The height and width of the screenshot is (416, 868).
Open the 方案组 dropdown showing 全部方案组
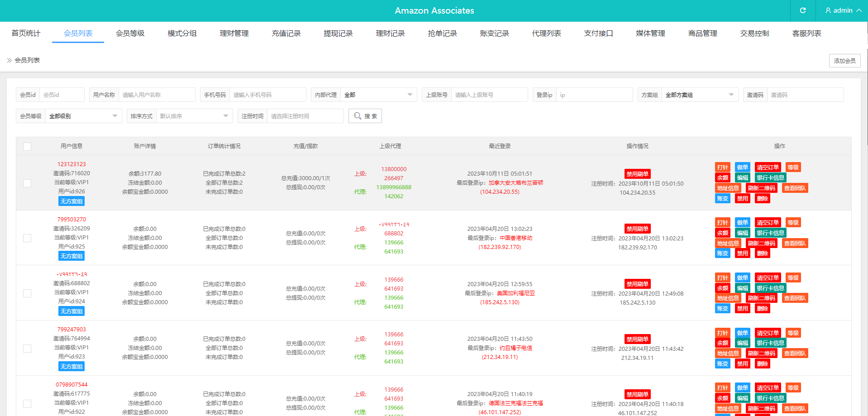(x=699, y=95)
